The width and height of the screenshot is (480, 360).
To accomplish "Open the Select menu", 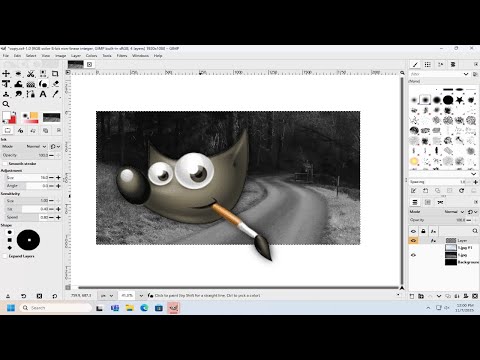I will [31, 56].
